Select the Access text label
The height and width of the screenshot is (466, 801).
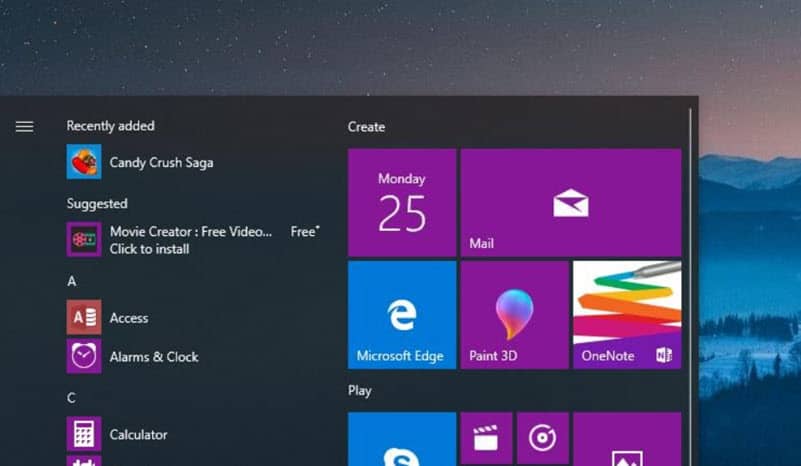[129, 318]
